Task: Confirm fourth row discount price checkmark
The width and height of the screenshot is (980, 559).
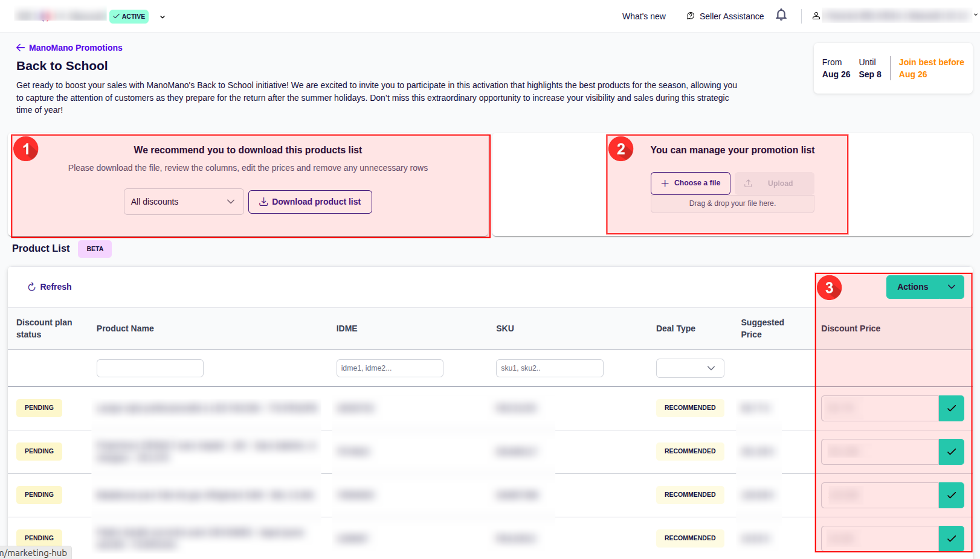Action: [951, 538]
